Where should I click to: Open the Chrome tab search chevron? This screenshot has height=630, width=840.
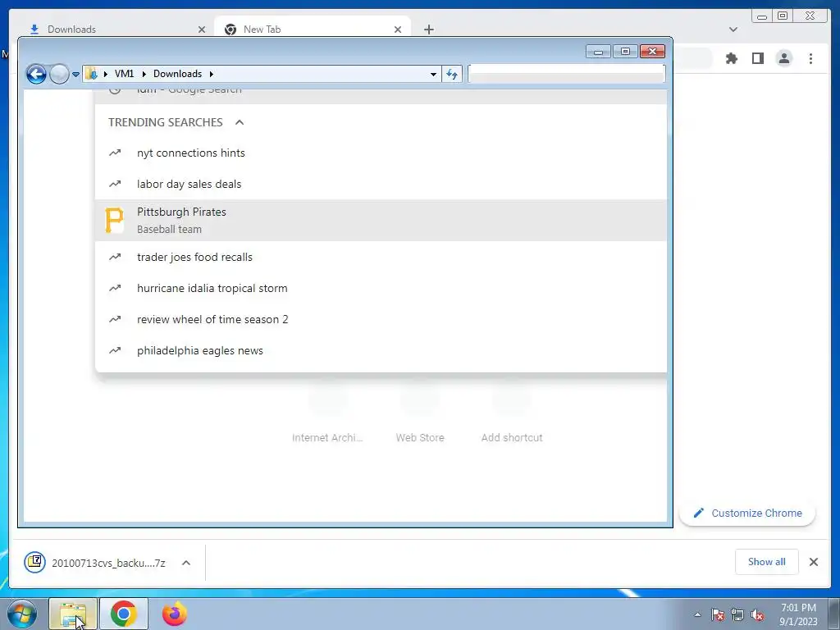click(733, 30)
